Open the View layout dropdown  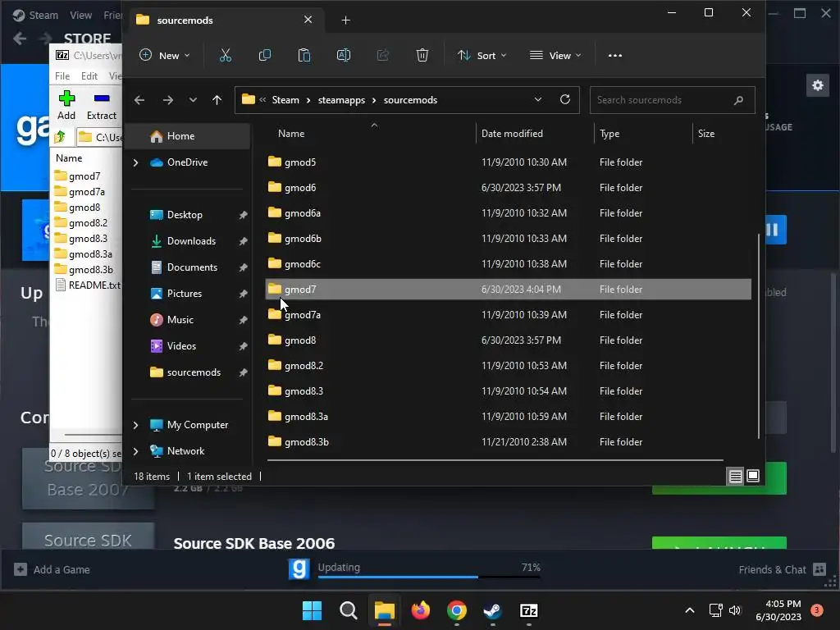click(x=555, y=55)
